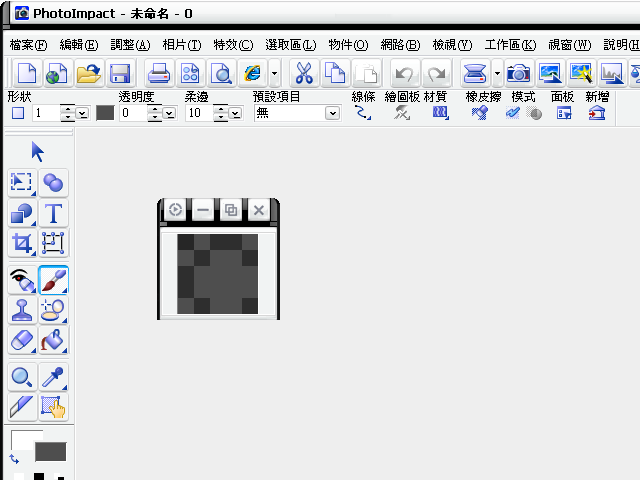Click the print multiple layout icon
Image resolution: width=640 pixels, height=480 pixels.
[x=190, y=73]
